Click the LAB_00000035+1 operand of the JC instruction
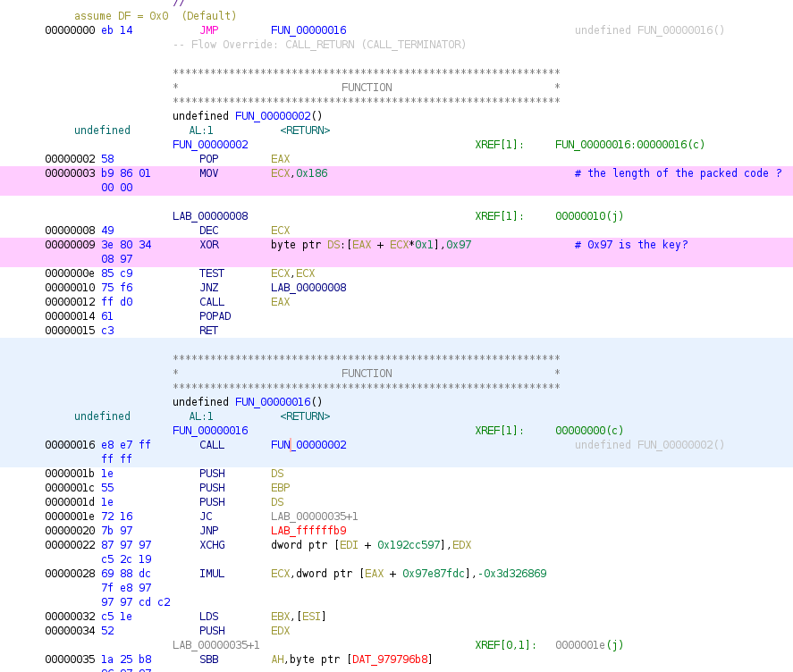Screen dimensions: 793x672 (314, 517)
